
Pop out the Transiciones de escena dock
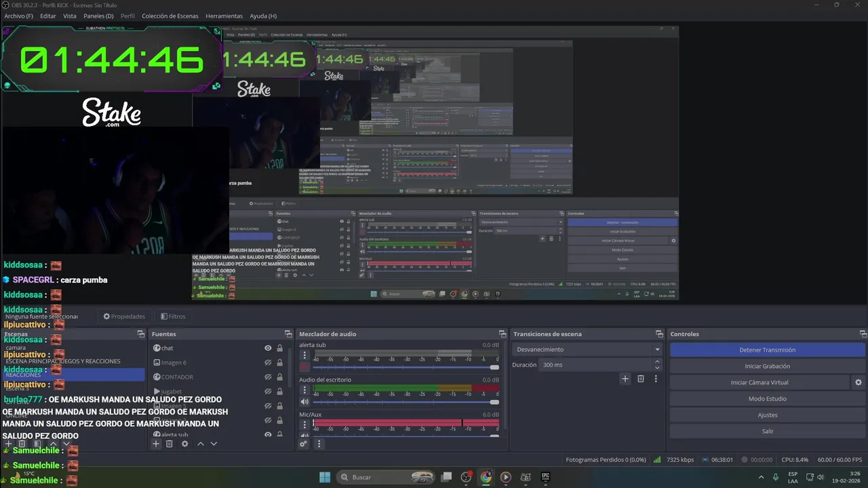click(x=659, y=334)
